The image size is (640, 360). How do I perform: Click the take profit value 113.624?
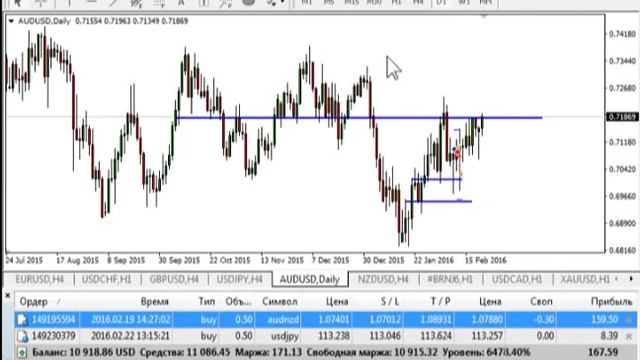tap(435, 336)
